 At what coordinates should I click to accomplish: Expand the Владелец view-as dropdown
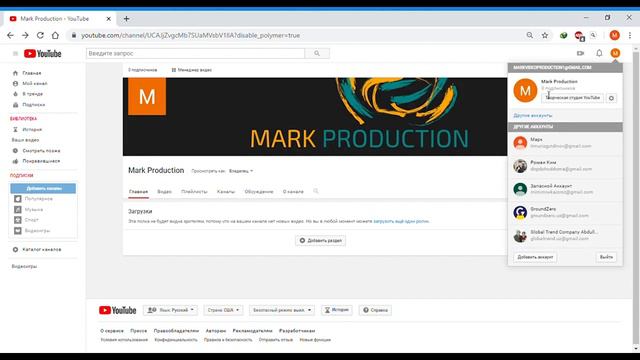(x=241, y=171)
